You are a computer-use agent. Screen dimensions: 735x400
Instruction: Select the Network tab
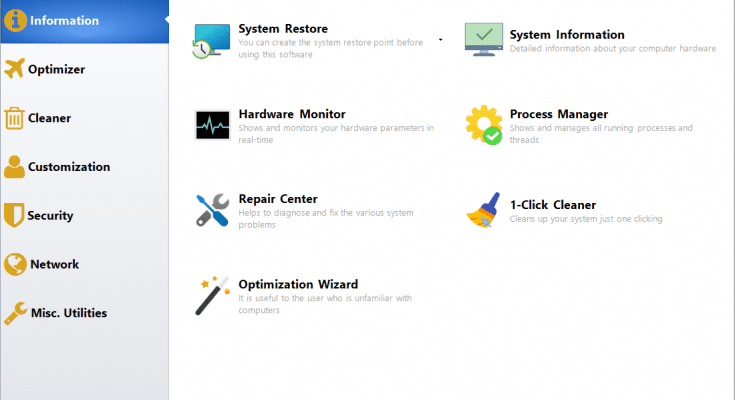[x=54, y=265]
